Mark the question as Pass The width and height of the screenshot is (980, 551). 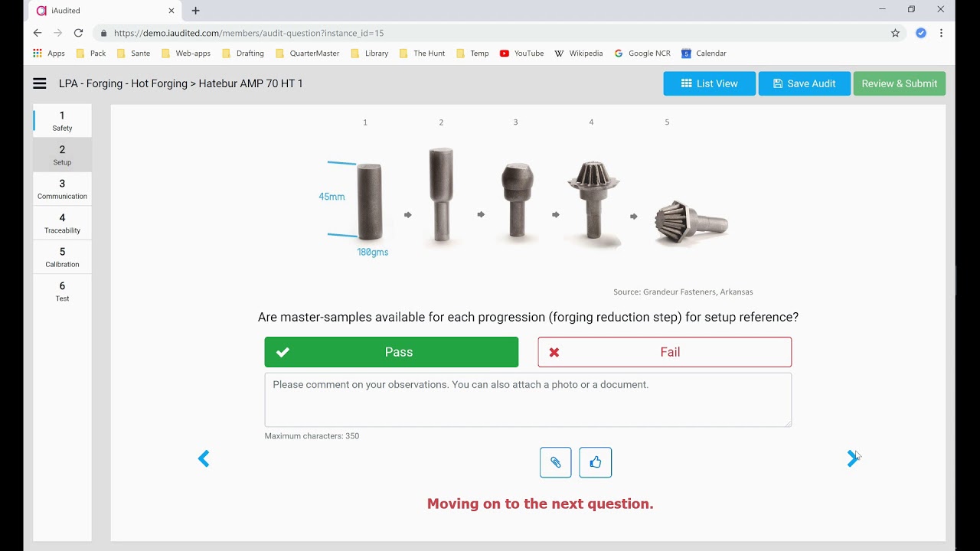391,352
